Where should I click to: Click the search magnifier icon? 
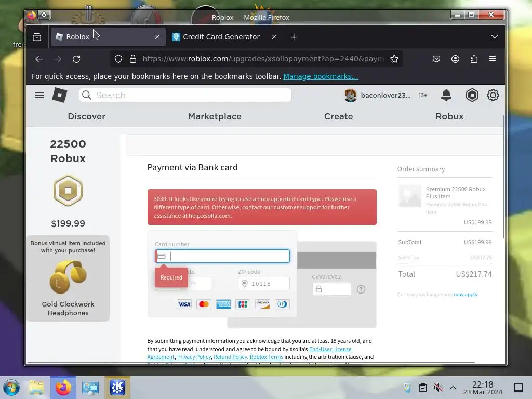(87, 96)
